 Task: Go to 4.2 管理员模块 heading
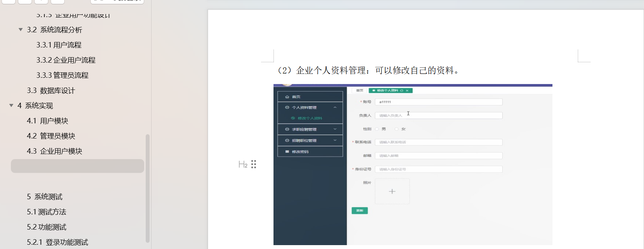(x=51, y=136)
